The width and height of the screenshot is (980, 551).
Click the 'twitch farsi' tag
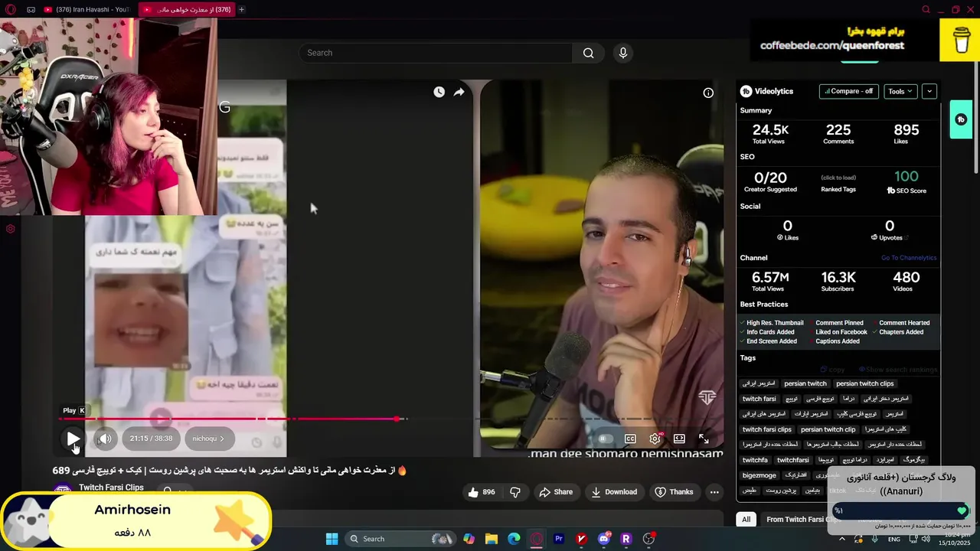point(759,399)
